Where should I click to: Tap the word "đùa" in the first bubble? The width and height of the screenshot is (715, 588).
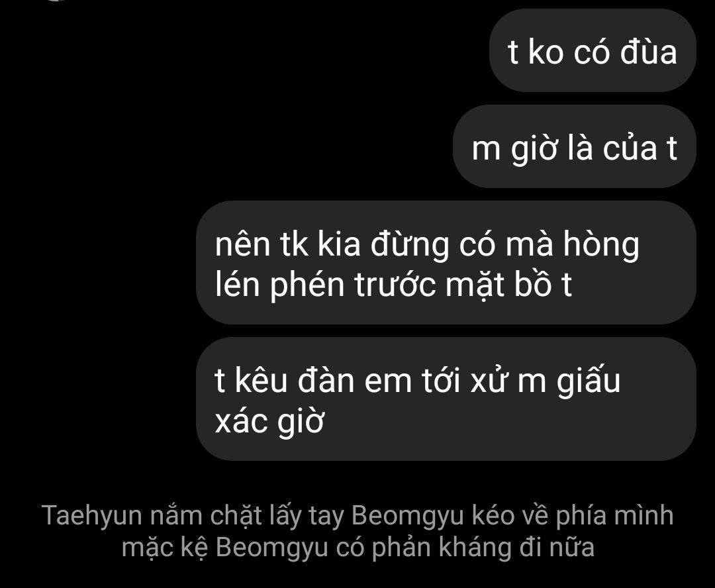(x=648, y=50)
